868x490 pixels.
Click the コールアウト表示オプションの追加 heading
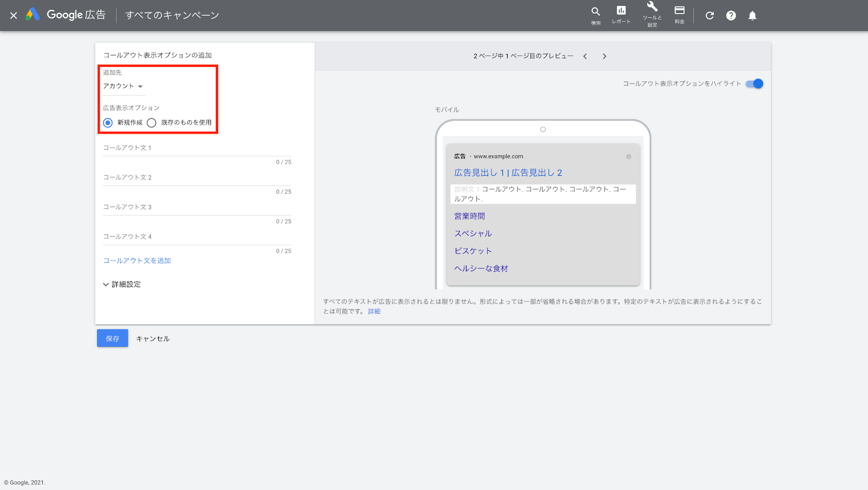pos(157,55)
